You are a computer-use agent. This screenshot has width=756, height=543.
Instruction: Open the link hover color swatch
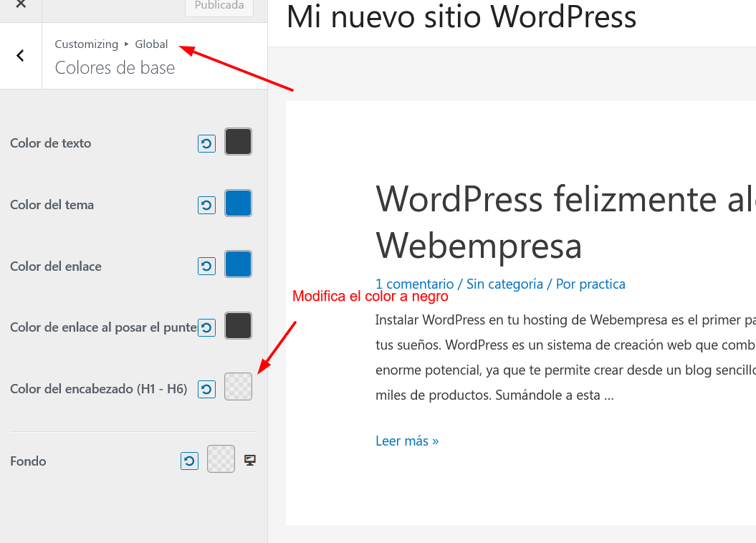238,326
